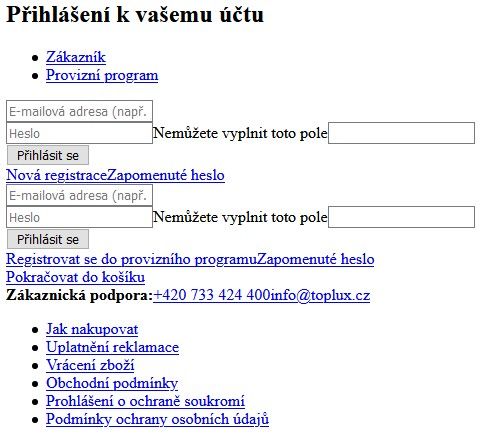
Task: Click the second Heslo password field
Action: [79, 217]
